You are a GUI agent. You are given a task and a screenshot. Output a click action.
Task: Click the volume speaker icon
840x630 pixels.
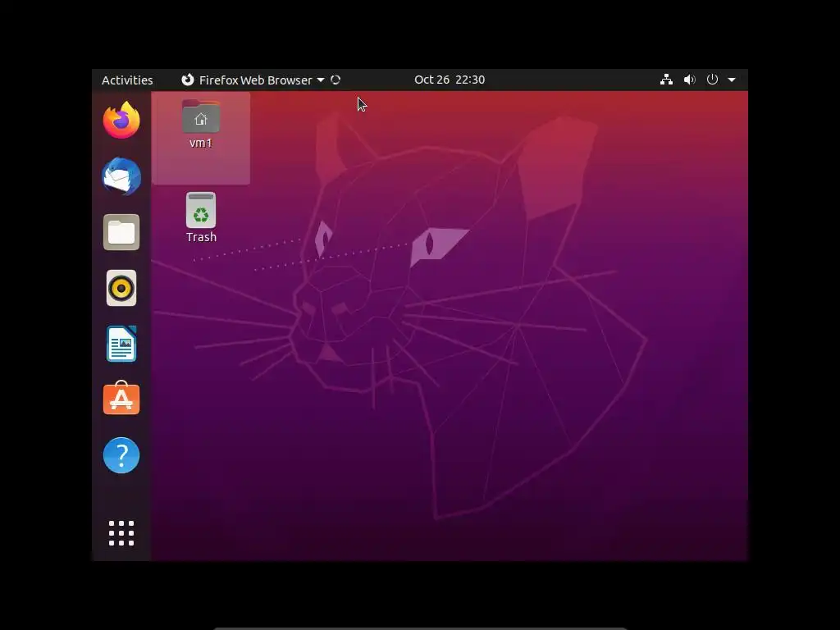pos(689,80)
